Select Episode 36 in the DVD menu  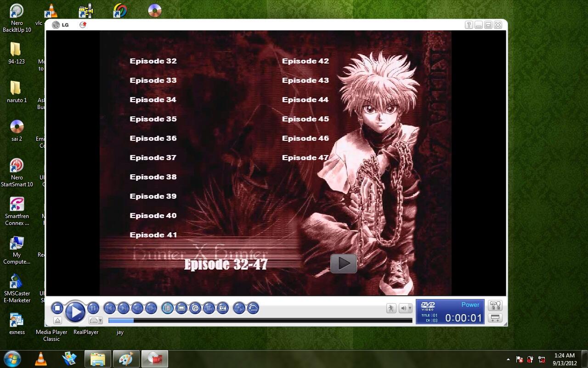pyautogui.click(x=153, y=138)
